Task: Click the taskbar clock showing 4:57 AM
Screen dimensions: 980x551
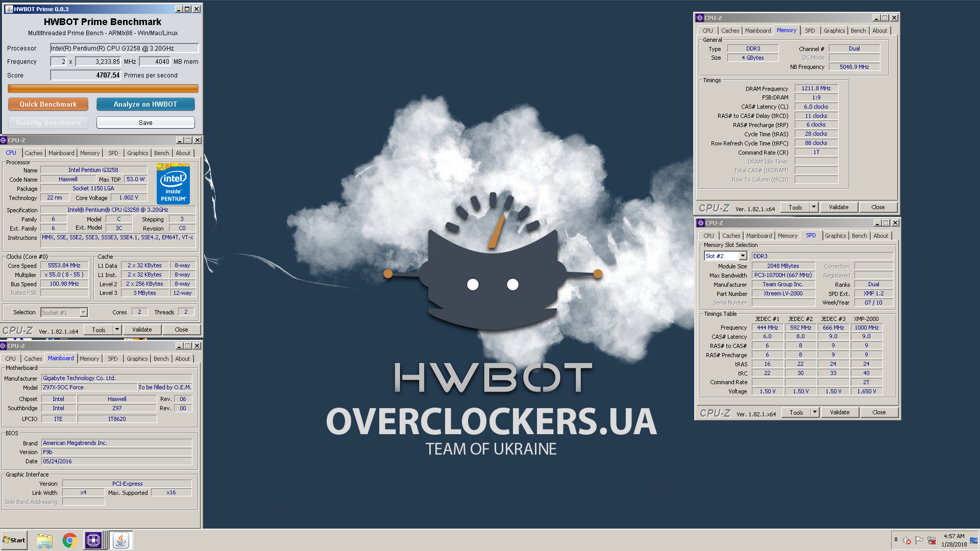Action: (954, 540)
